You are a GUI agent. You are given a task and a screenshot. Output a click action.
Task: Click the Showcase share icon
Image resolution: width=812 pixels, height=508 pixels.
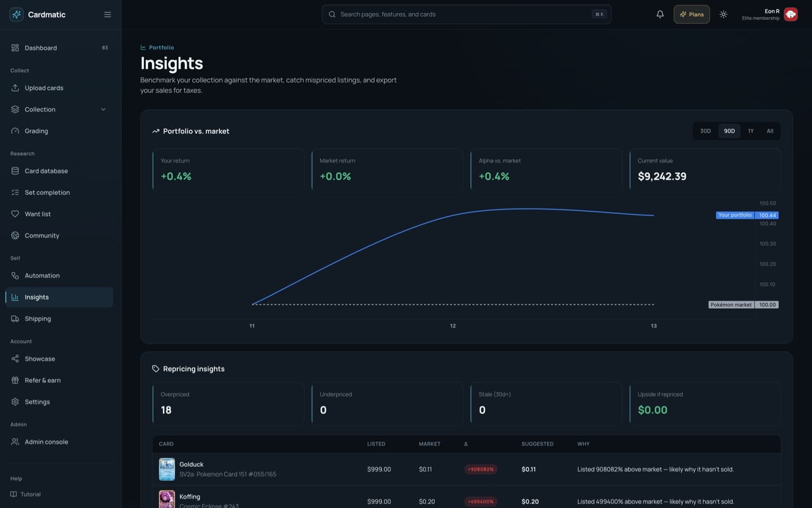[15, 359]
